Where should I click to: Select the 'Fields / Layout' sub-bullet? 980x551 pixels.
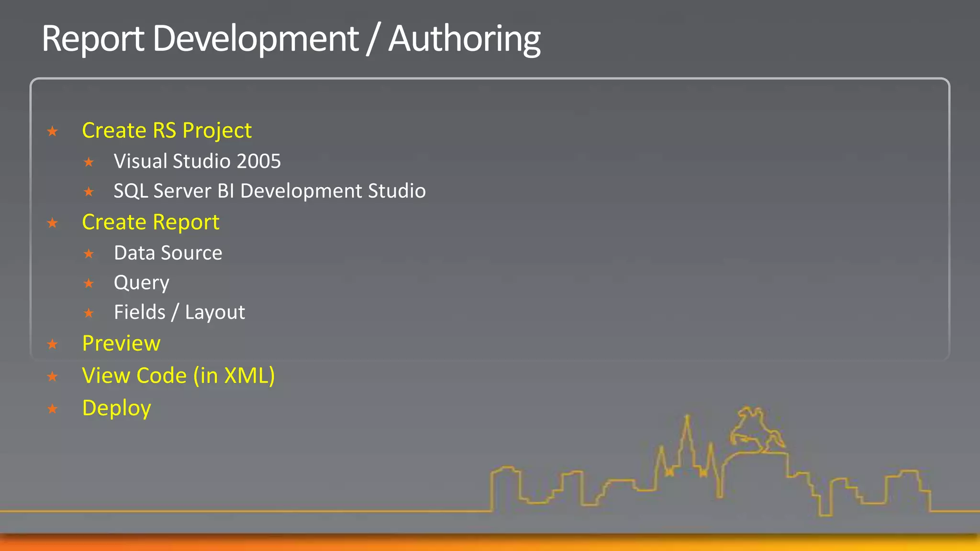(179, 313)
